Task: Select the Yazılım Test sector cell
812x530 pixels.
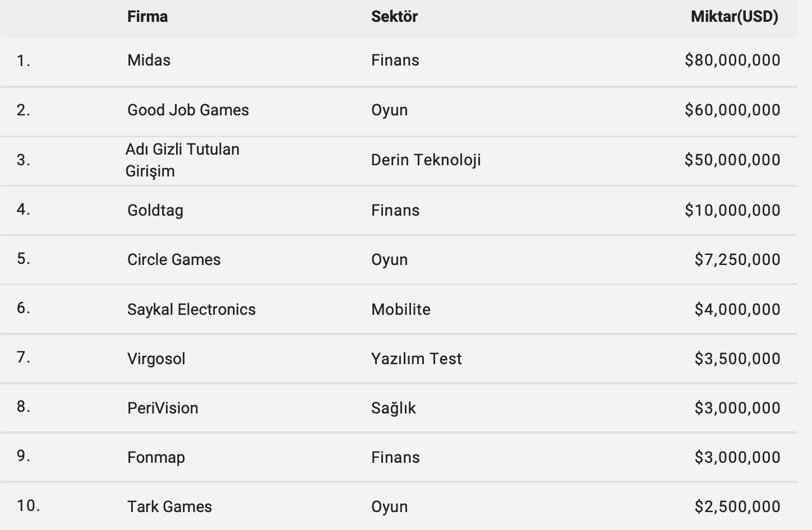Action: click(x=416, y=359)
